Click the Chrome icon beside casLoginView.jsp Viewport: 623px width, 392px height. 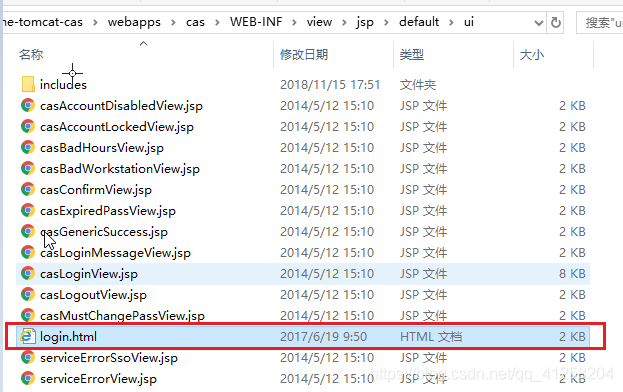(x=28, y=274)
